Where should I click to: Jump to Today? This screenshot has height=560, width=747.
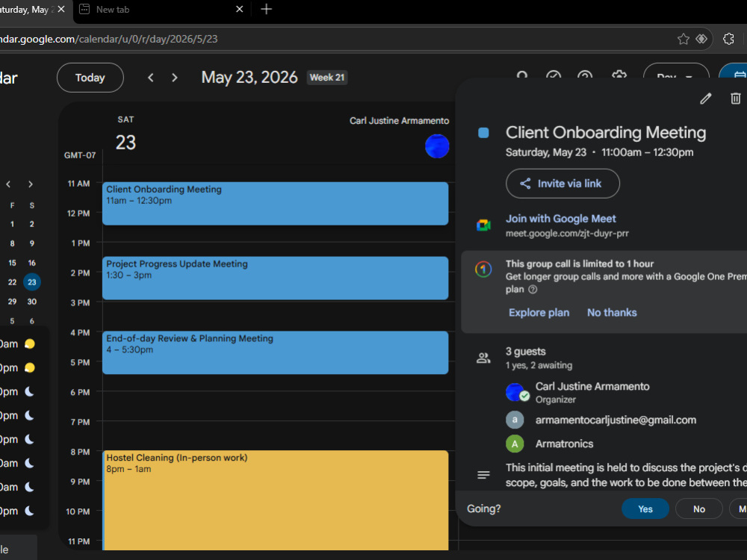(90, 78)
